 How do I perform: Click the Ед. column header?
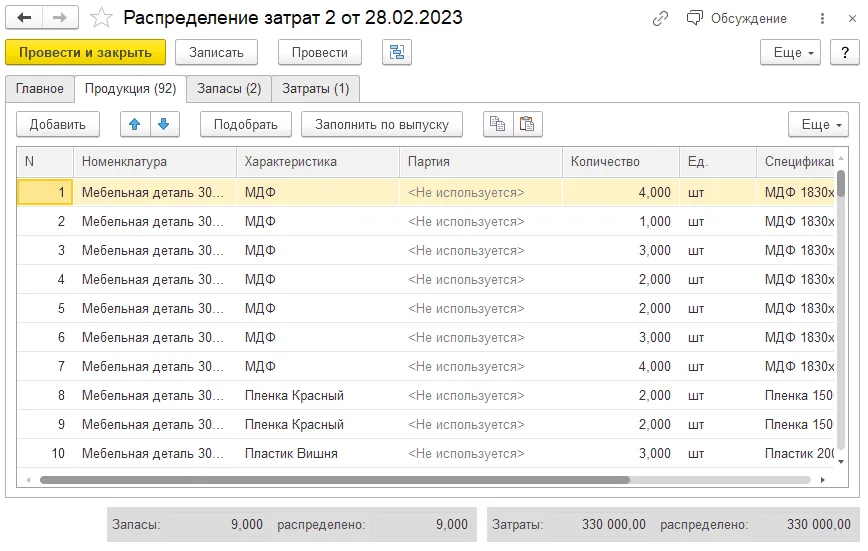[718, 162]
